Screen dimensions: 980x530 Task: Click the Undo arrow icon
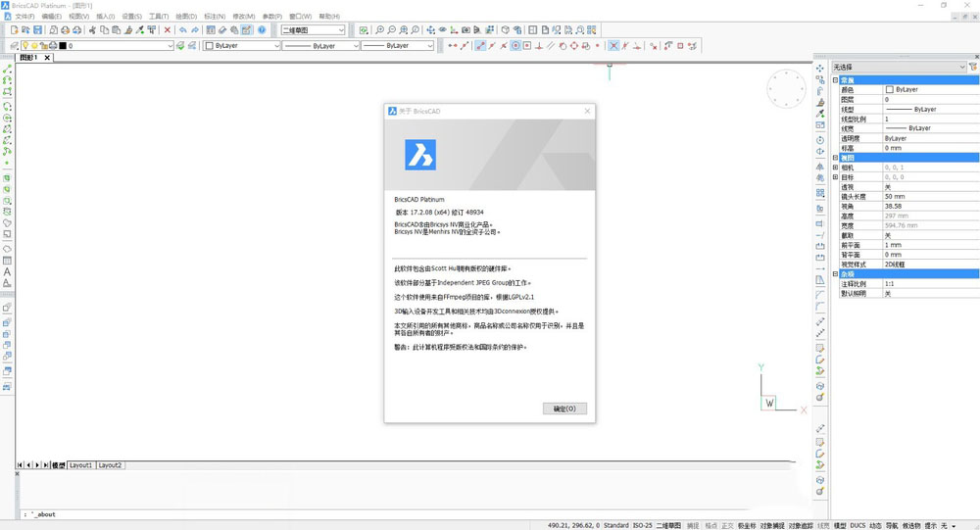[x=182, y=30]
